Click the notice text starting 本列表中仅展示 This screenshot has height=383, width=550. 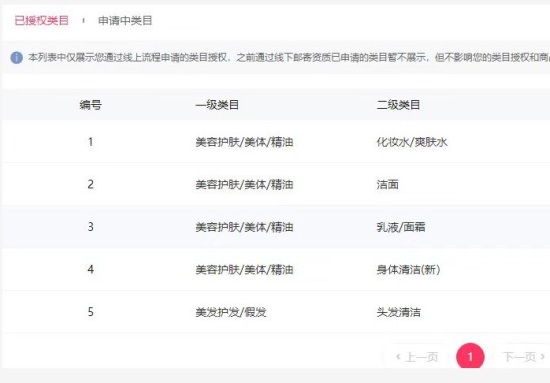(x=289, y=57)
